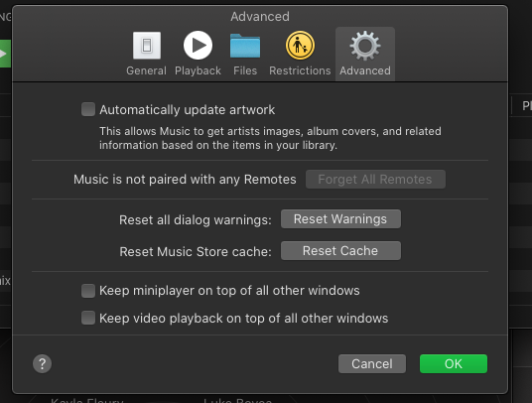
Task: Toggle Keep miniplayer on top checkbox
Action: [x=88, y=291]
